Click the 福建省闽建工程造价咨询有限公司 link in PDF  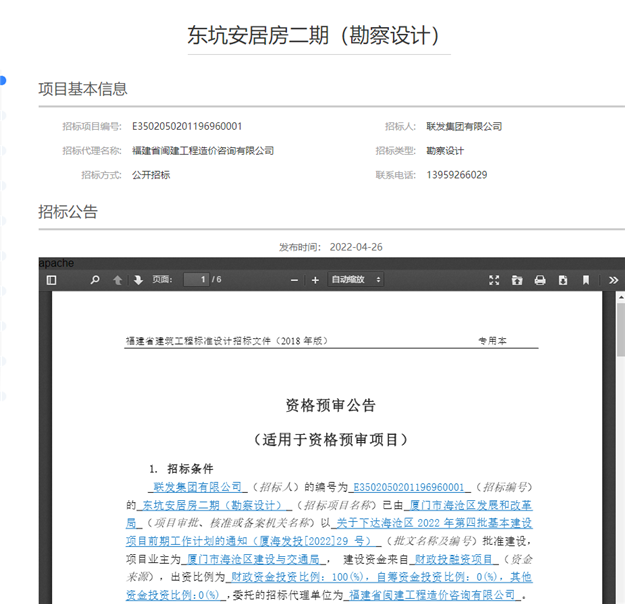coord(432,595)
